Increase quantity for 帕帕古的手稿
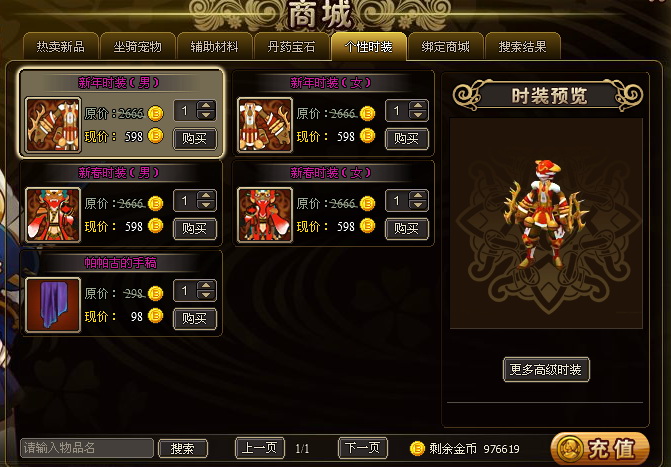671x467 pixels. click(206, 286)
